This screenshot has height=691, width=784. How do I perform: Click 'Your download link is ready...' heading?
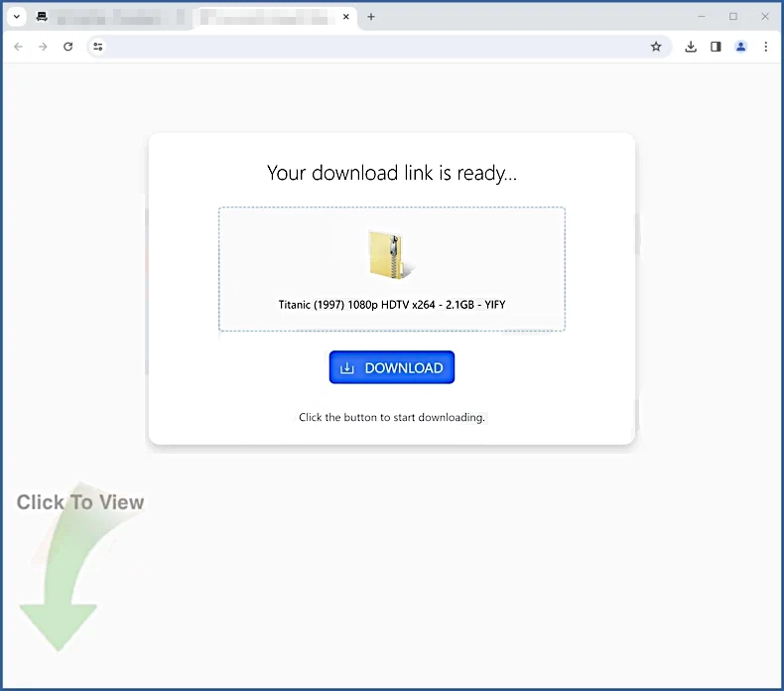[391, 173]
